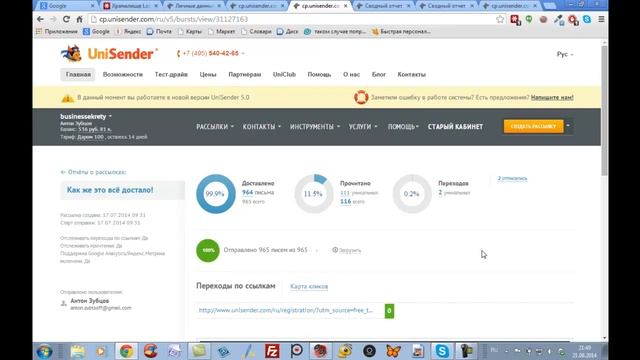Open the Возможности nav item

pyautogui.click(x=123, y=75)
